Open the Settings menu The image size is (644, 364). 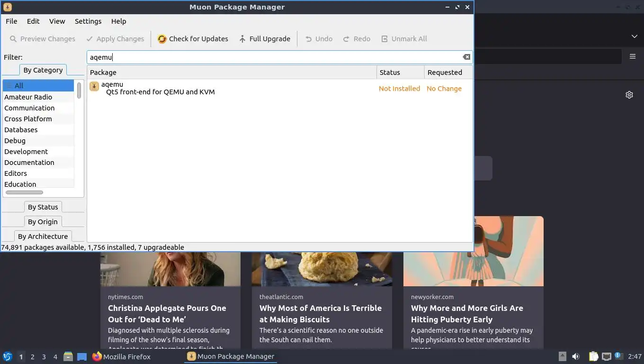pyautogui.click(x=88, y=21)
